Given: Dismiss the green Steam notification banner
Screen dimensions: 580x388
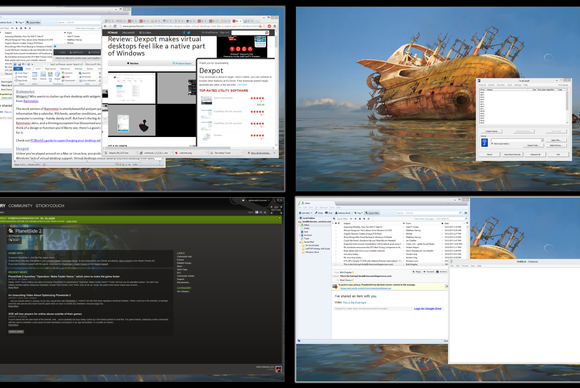Looking at the screenshot, I should pyautogui.click(x=280, y=218).
